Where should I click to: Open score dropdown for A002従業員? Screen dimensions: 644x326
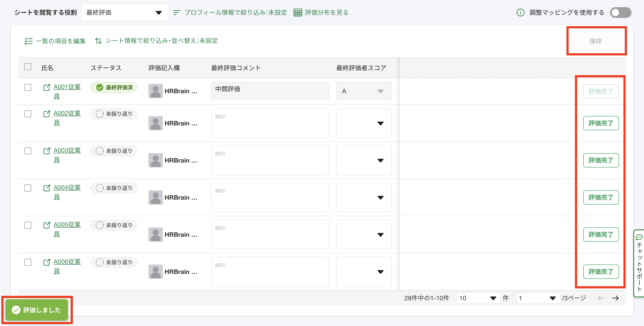point(364,123)
